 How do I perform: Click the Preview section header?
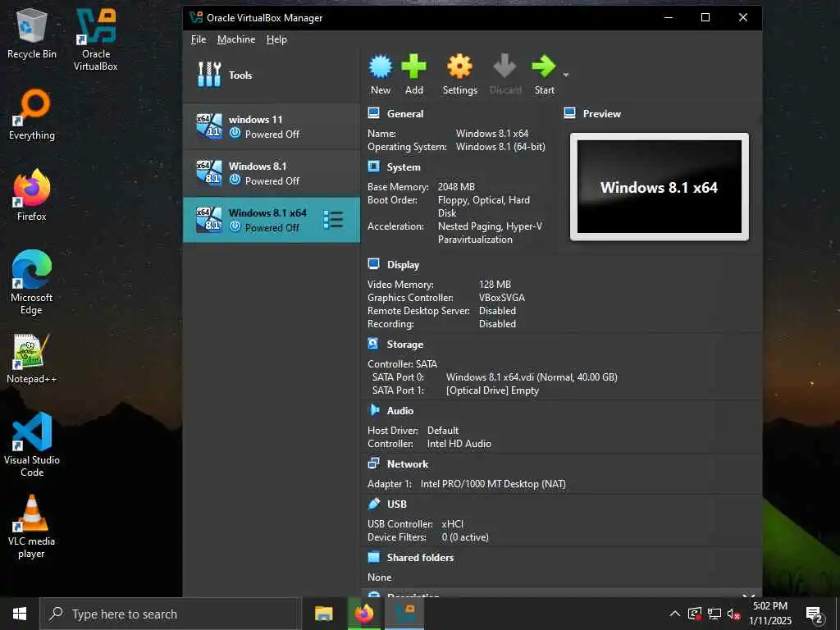coord(601,113)
